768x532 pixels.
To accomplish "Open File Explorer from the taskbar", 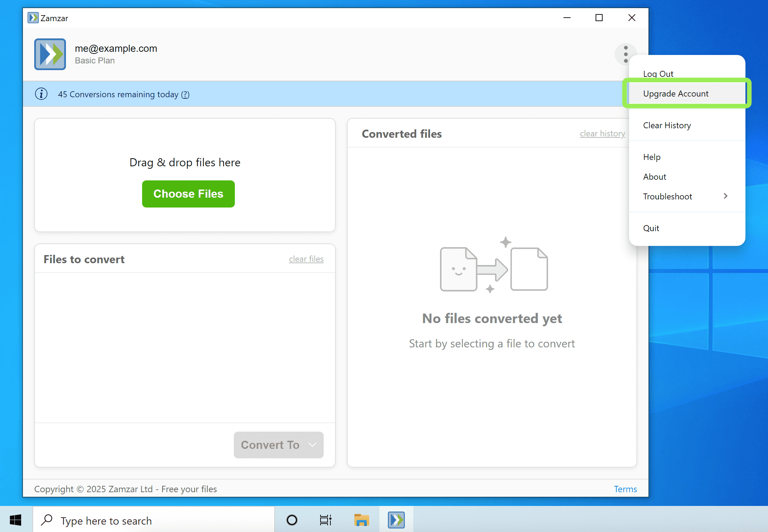I will click(361, 520).
